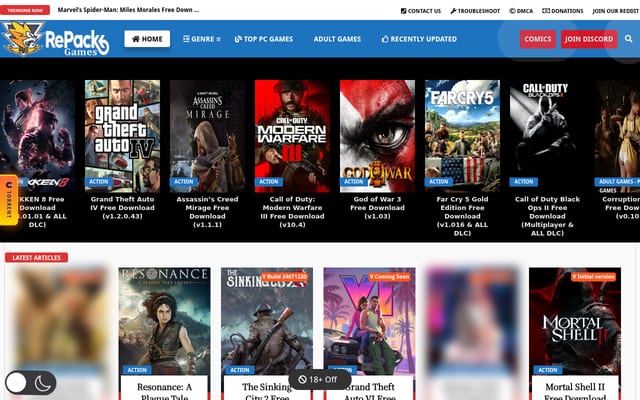Viewport: 640px width, 400px height.
Task: Click the Trending Now badge
Action: [25, 10]
